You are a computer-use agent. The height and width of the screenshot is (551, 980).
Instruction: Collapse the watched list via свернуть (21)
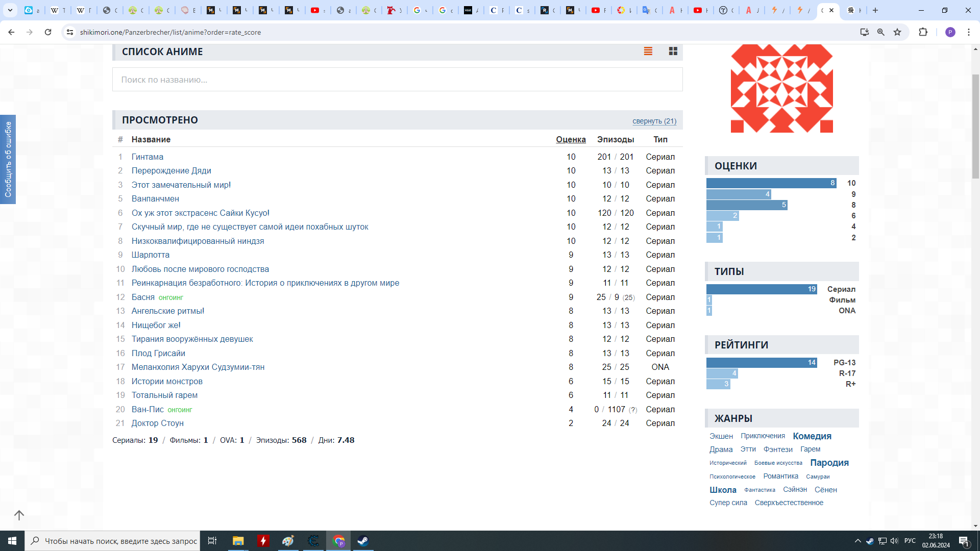[x=654, y=121]
